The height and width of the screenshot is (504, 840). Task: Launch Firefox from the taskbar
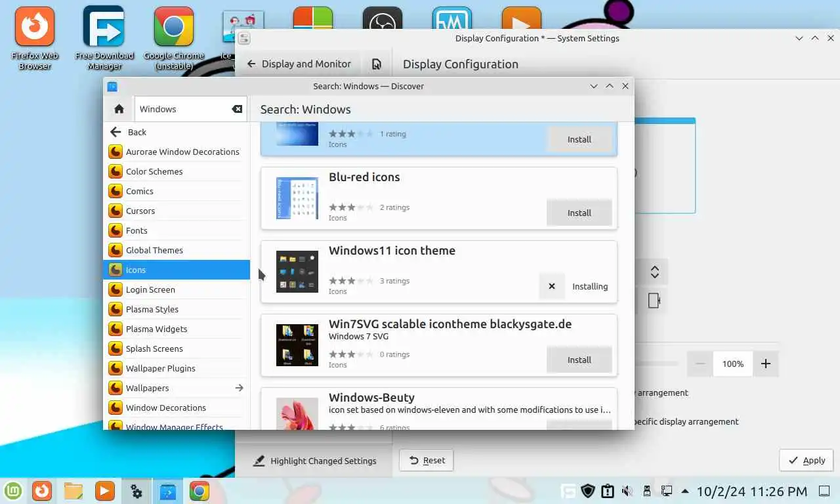pos(42,491)
